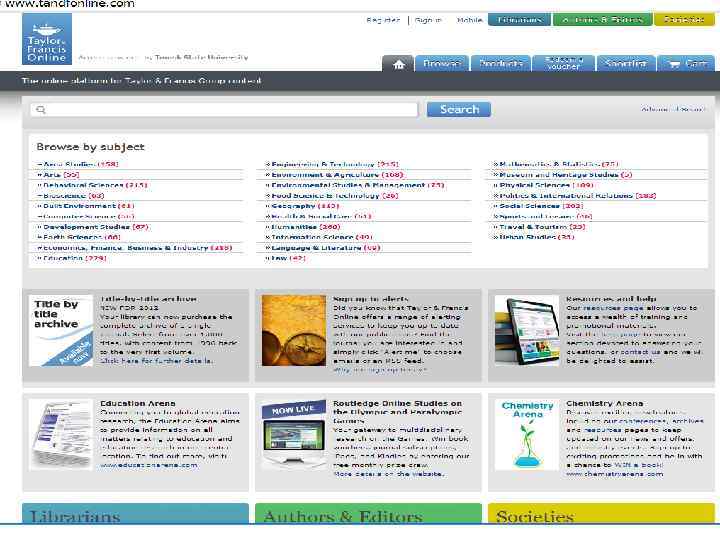
Task: Click the Register link
Action: pos(383,20)
